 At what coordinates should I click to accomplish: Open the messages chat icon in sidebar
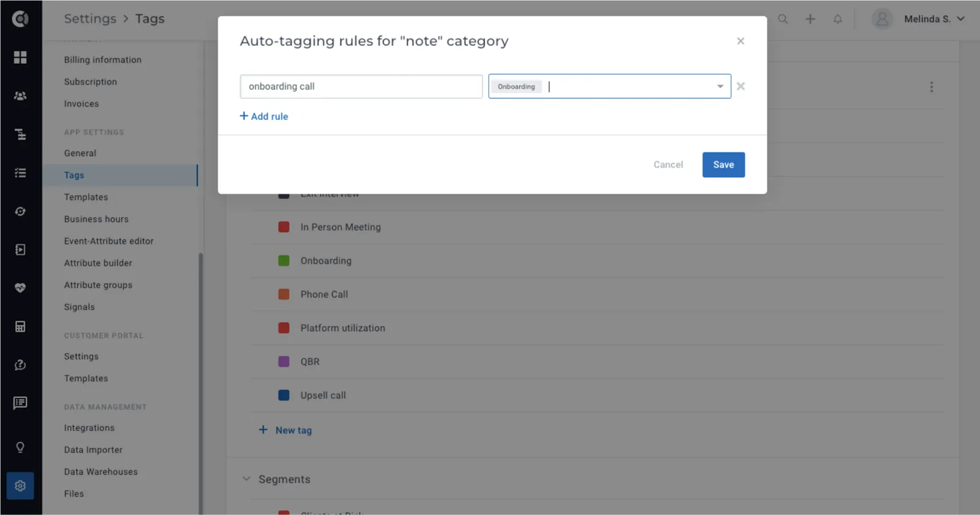20,403
